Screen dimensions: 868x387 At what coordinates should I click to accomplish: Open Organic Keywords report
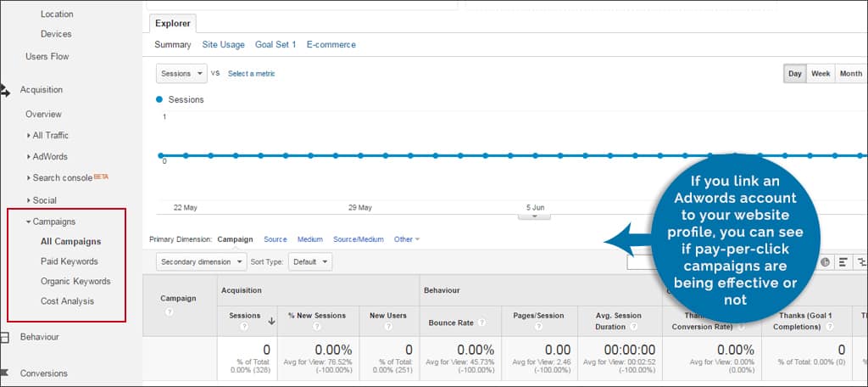click(75, 281)
